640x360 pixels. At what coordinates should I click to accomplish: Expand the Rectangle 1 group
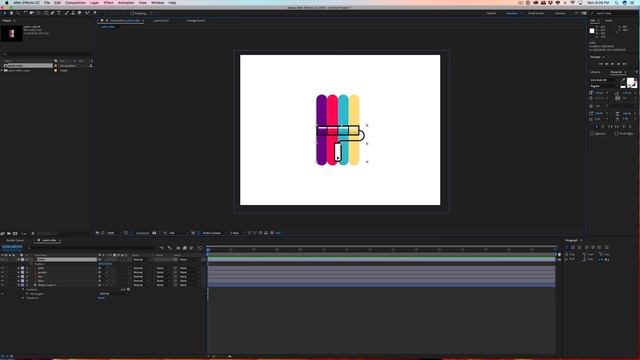pyautogui.click(x=27, y=293)
